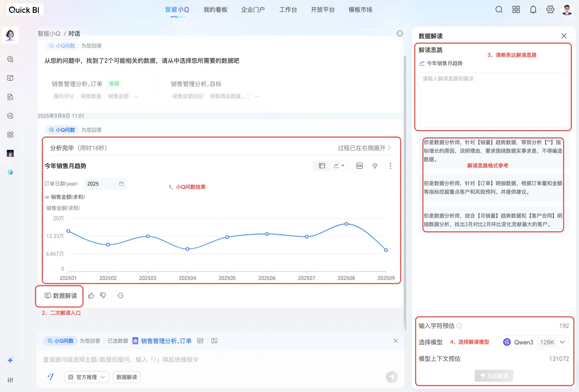Viewport: 579px width, 392px height.
Task: Click the smiley comment icon beside thumbs-down
Action: tap(121, 296)
